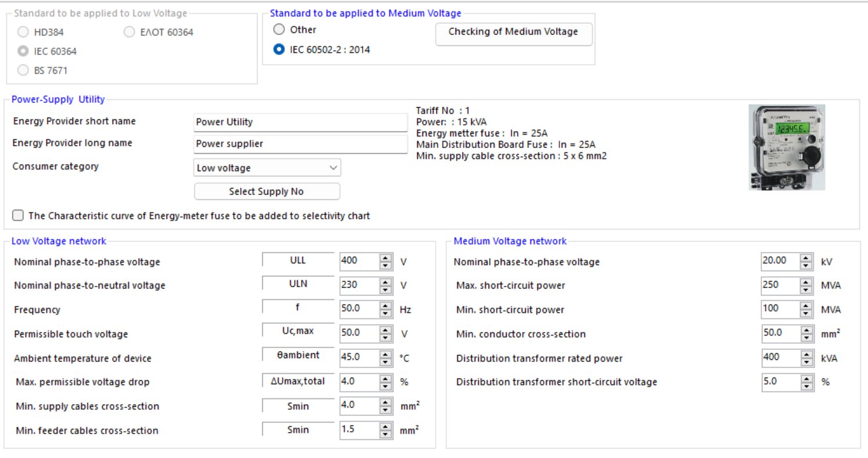Select the Other medium voltage standard

pyautogui.click(x=280, y=30)
